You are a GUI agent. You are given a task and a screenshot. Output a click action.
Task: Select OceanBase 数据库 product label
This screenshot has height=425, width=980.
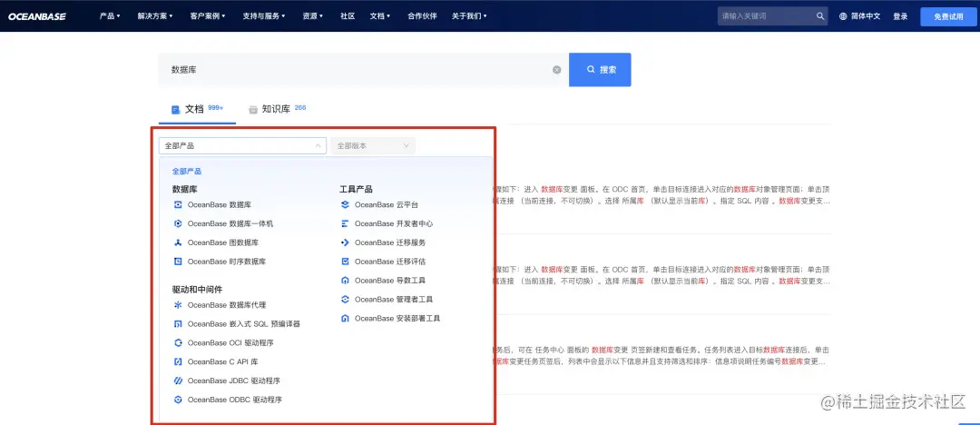[220, 204]
